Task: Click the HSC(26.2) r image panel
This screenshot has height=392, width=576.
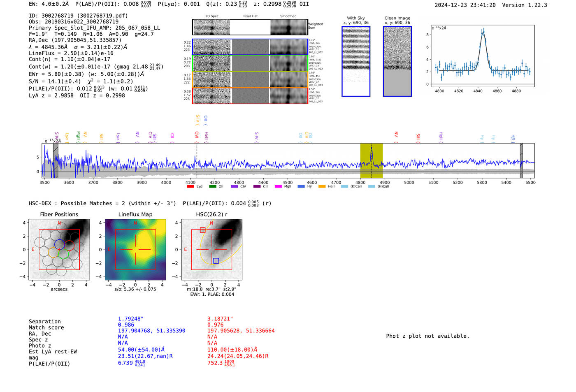Action: tap(211, 250)
